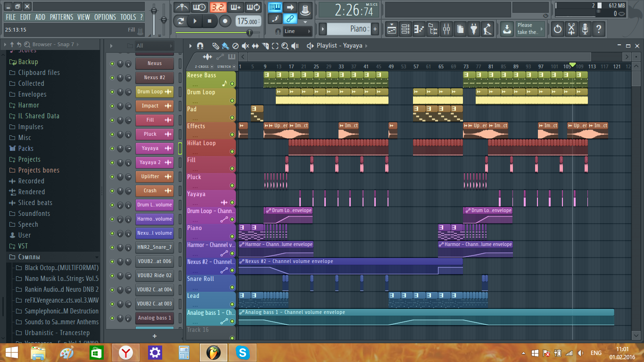
Task: Click the save download icon
Action: [506, 29]
